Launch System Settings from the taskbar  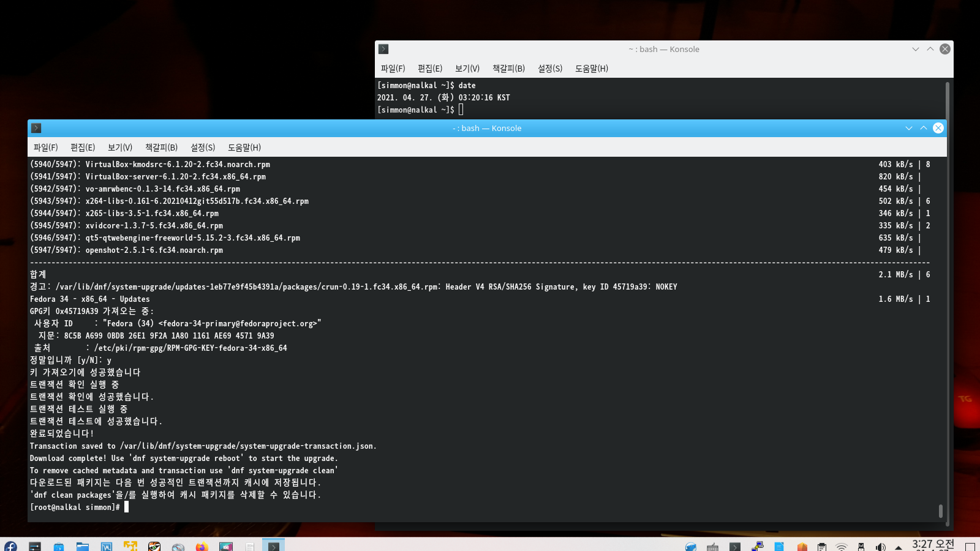(x=35, y=545)
